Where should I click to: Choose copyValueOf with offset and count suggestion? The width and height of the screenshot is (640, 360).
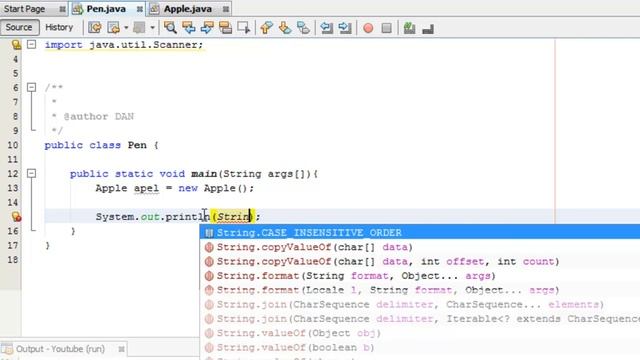tap(420, 262)
